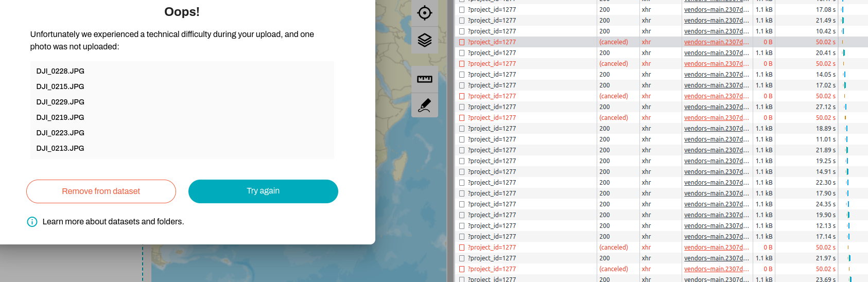Image resolution: width=868 pixels, height=282 pixels.
Task: Select the ruler measurement tool
Action: 425,79
